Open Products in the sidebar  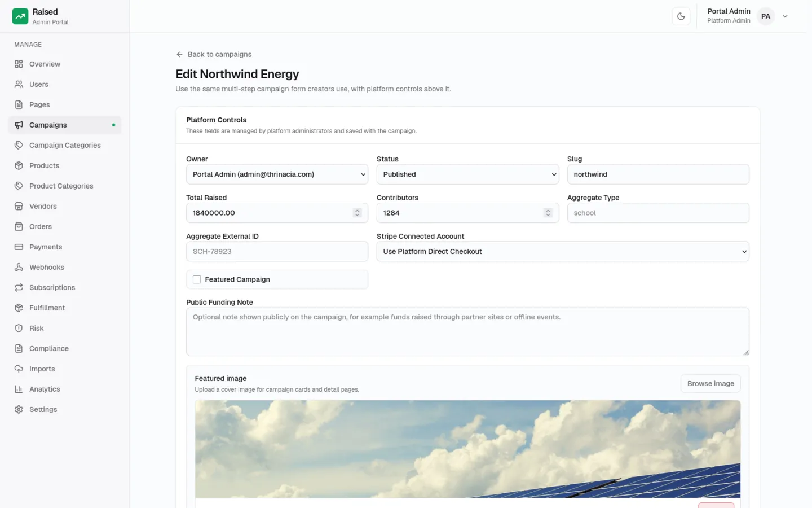point(64,165)
